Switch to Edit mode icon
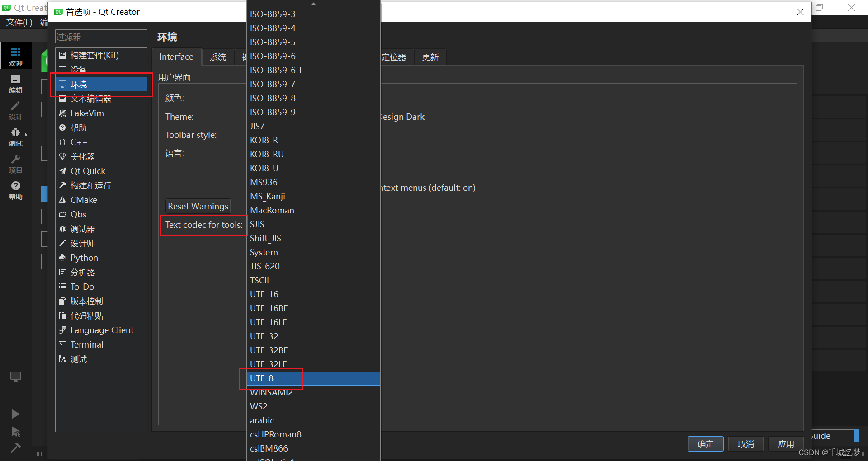This screenshot has height=461, width=868. point(16,84)
